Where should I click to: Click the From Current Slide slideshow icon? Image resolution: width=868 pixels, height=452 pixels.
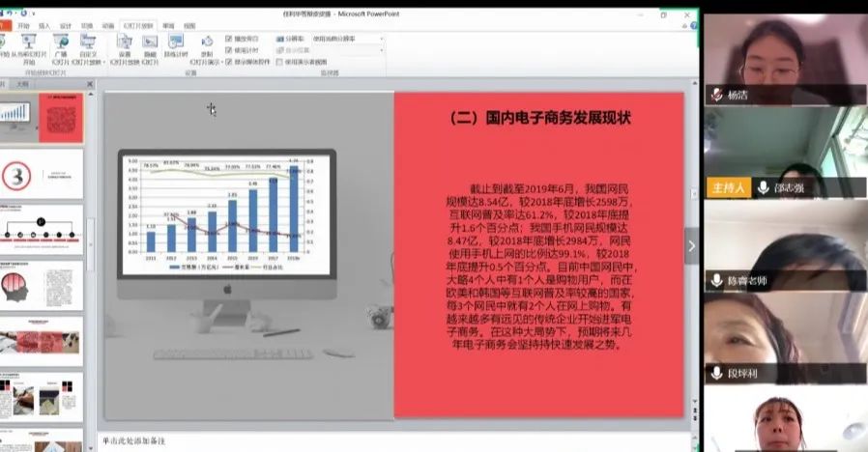pyautogui.click(x=31, y=42)
